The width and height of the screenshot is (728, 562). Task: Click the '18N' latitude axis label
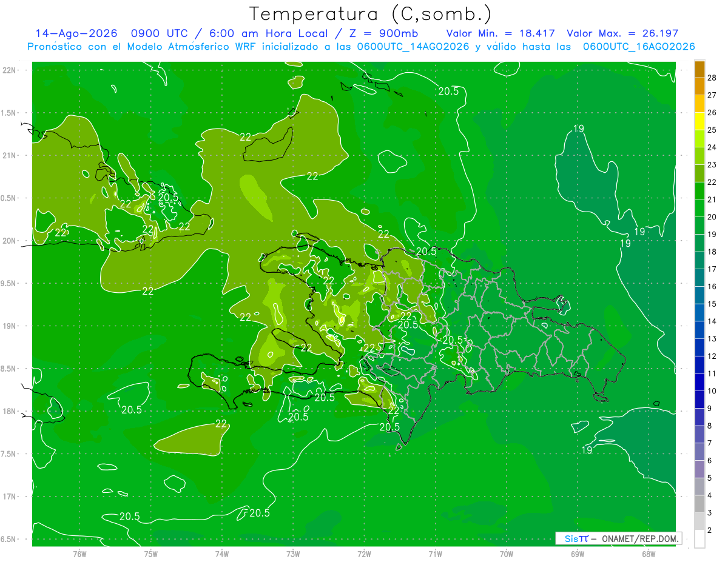[x=9, y=411]
